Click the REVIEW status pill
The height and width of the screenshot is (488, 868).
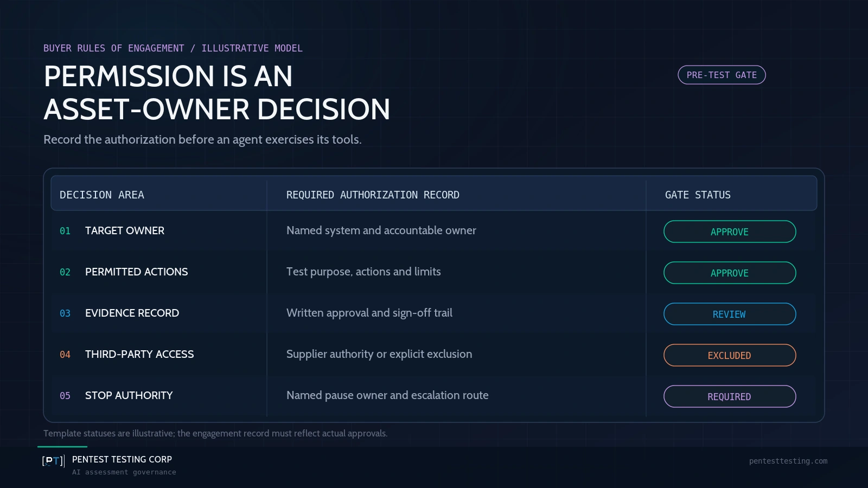coord(730,314)
